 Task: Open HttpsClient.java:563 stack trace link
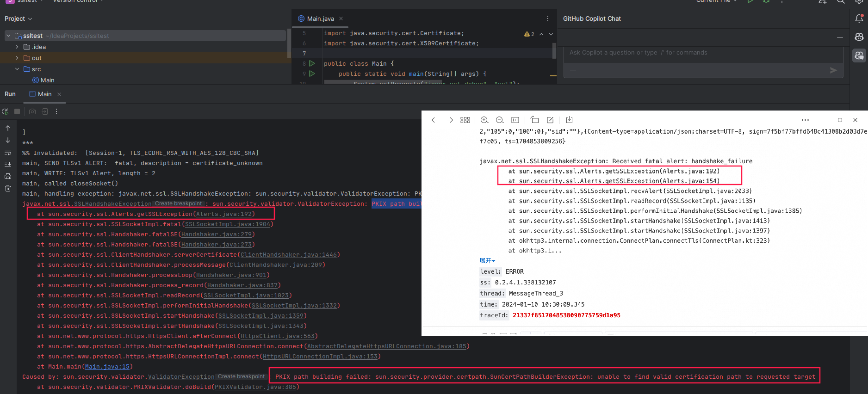click(x=278, y=336)
